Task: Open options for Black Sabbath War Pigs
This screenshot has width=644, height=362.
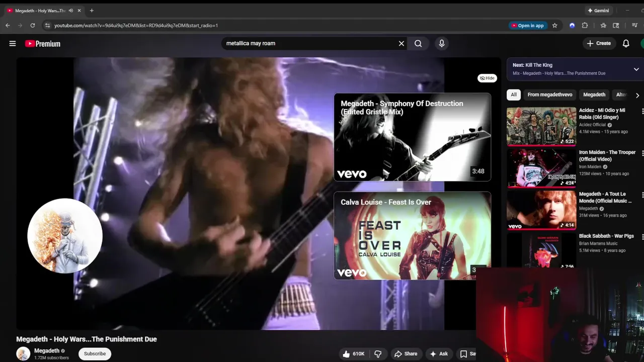Action: (642, 236)
